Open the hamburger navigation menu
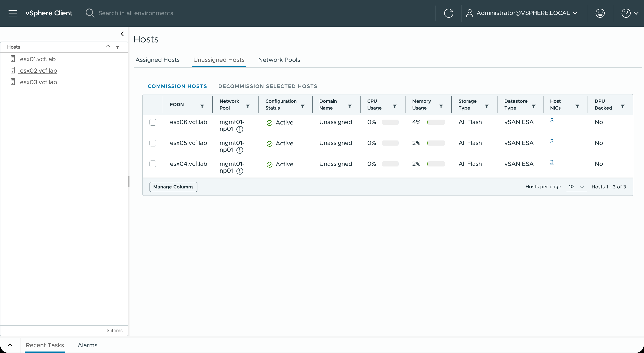644x353 pixels. [13, 13]
